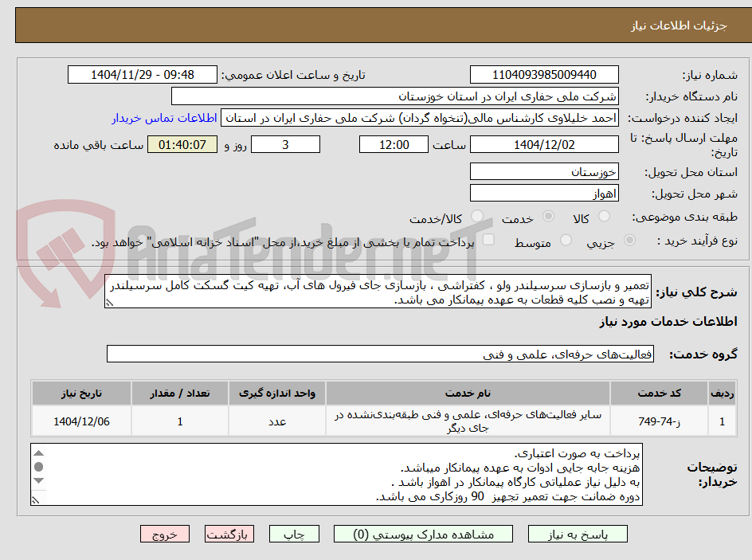Image resolution: width=752 pixels, height=560 pixels.
Task: Click the 'نوع فرآیند خرید :' label
Action: [x=697, y=241]
